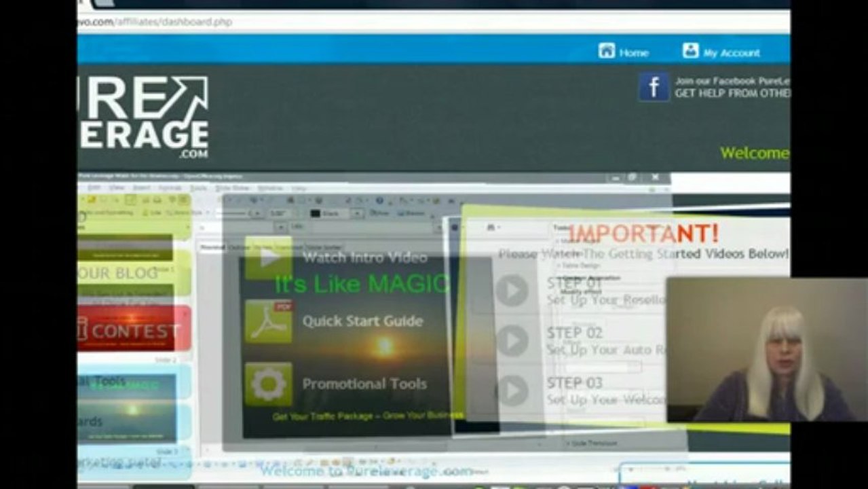Click the Promotional Tools gear icon
The width and height of the screenshot is (868, 489).
click(269, 384)
